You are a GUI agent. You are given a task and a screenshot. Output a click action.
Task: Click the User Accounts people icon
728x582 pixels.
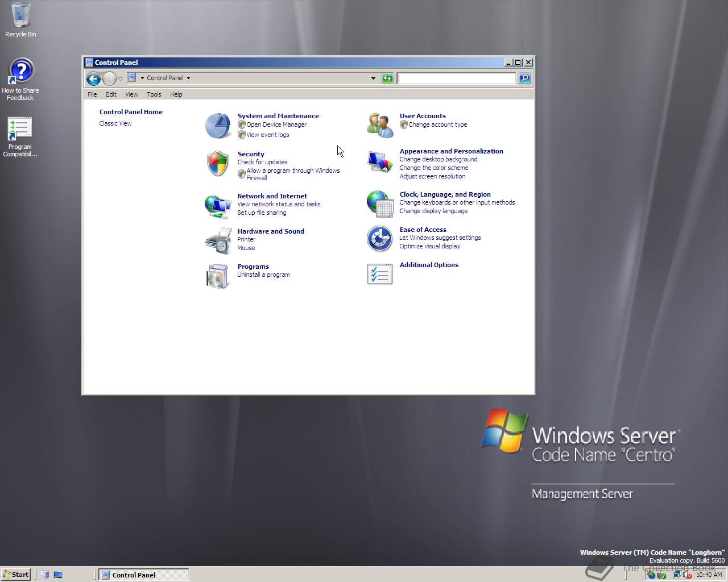[x=380, y=125]
